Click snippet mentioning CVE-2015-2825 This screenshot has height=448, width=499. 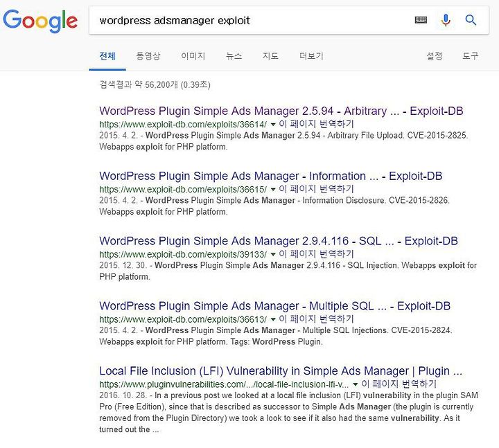pyautogui.click(x=283, y=141)
